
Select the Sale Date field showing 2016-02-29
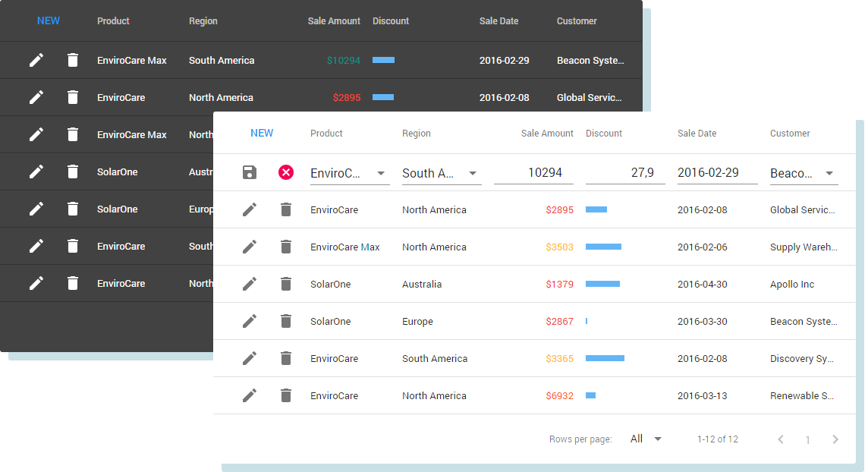click(717, 172)
